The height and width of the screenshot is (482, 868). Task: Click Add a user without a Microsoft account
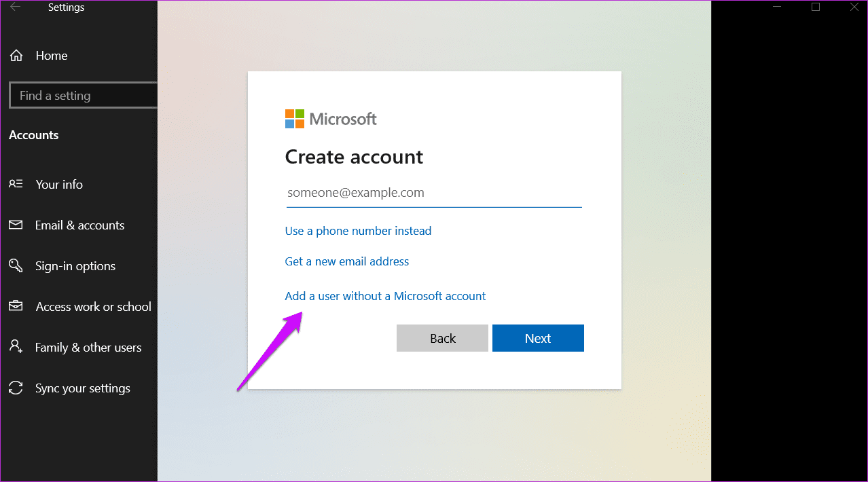(x=385, y=296)
